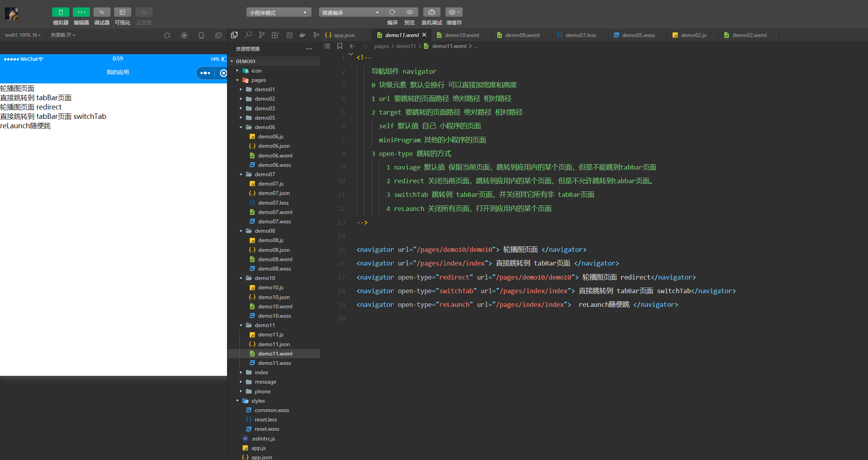Viewport: 868px width, 460px height.
Task: Open the 清缓存 clear cache dropdown
Action: (454, 12)
